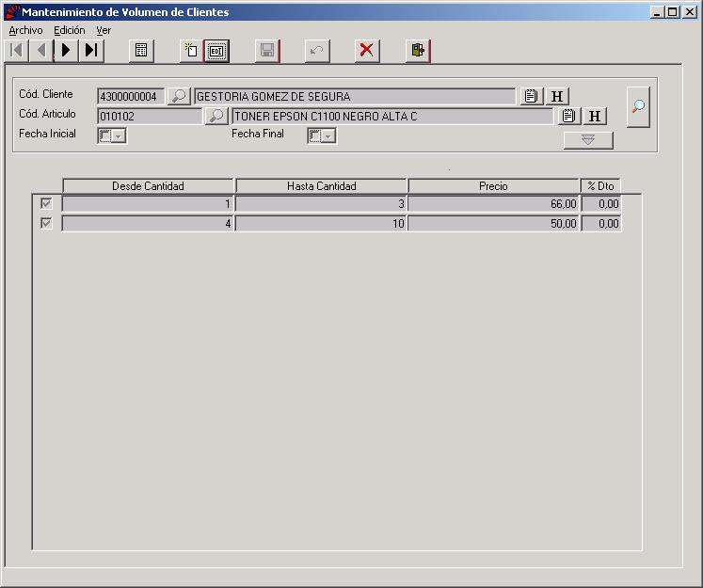This screenshot has width=703, height=588.
Task: Open notes icon beside GESTORIA GOMEZ DE SEGURA
Action: click(532, 96)
